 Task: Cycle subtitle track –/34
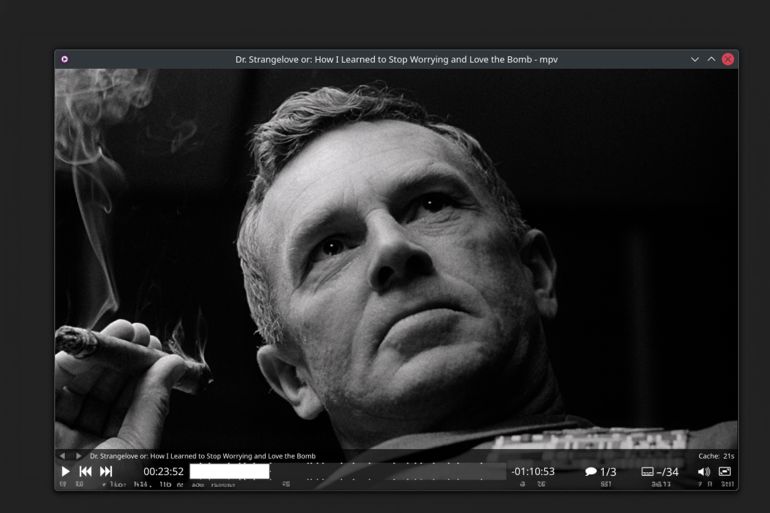pos(660,471)
